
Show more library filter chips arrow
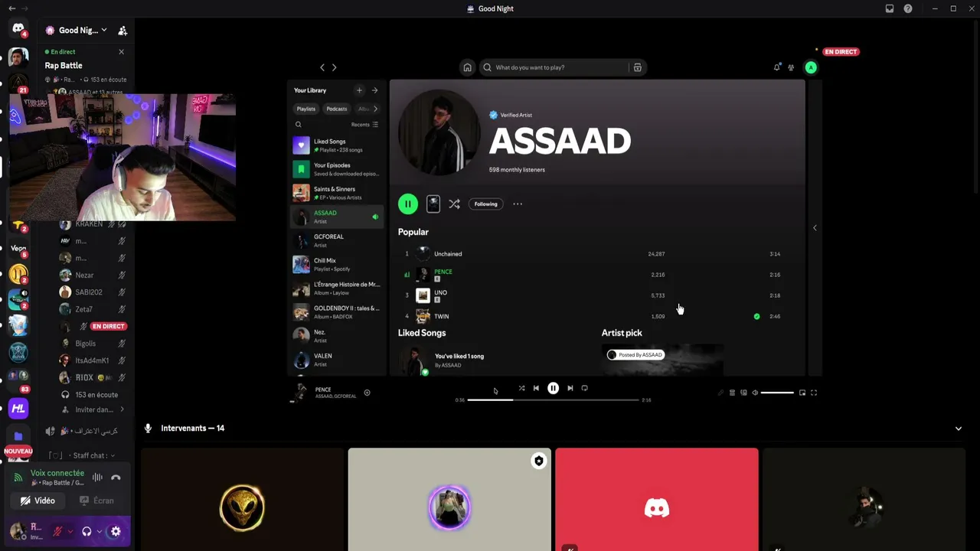tap(375, 109)
